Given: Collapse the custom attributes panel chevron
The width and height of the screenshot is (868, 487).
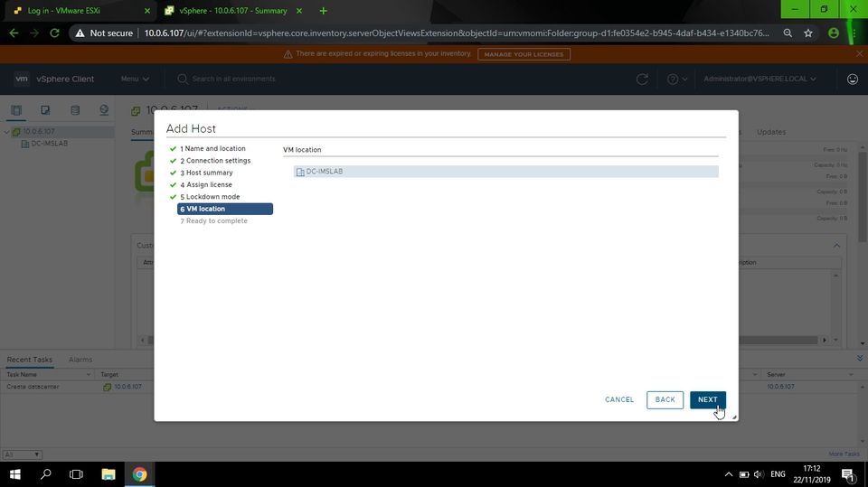Looking at the screenshot, I should pyautogui.click(x=836, y=246).
